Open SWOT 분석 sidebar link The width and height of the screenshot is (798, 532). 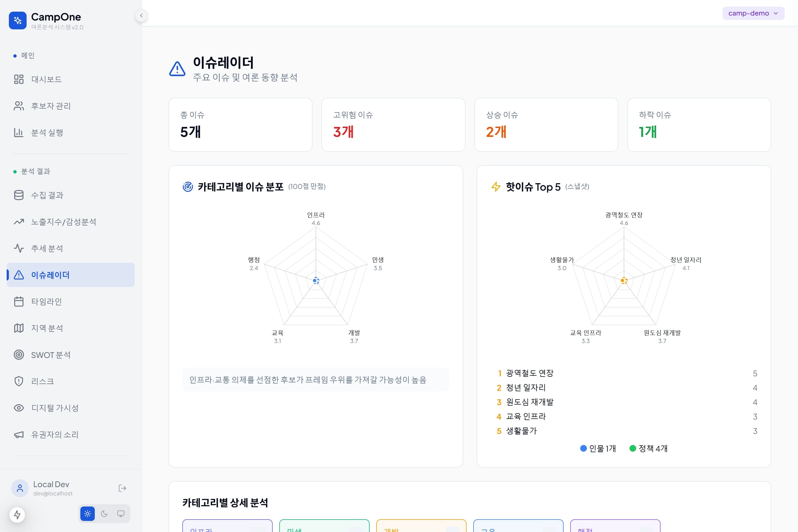71,355
